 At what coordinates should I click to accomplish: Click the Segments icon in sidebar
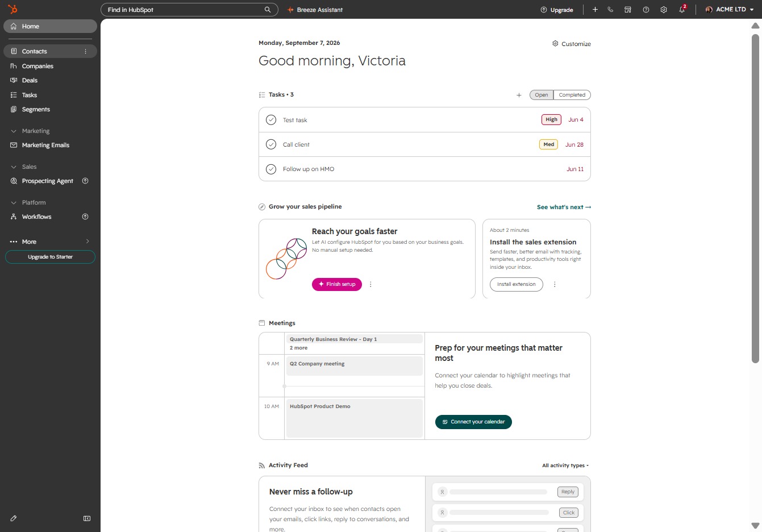tap(14, 109)
